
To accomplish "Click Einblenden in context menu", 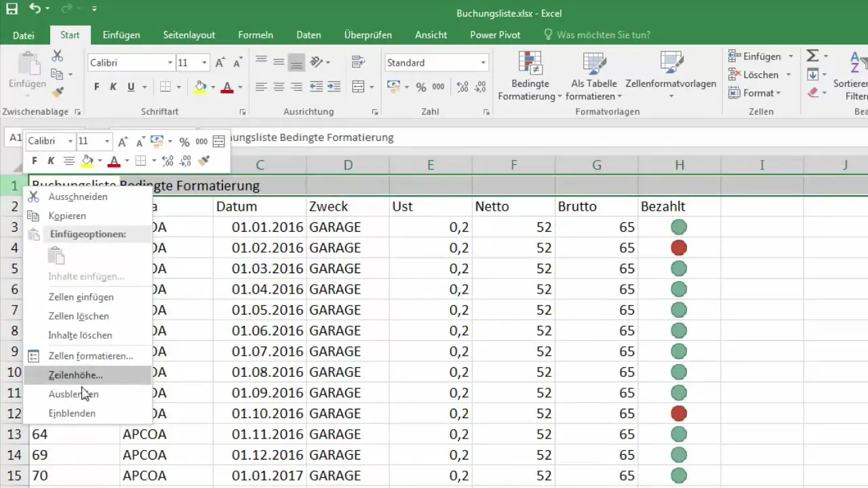I will pyautogui.click(x=87, y=413).
